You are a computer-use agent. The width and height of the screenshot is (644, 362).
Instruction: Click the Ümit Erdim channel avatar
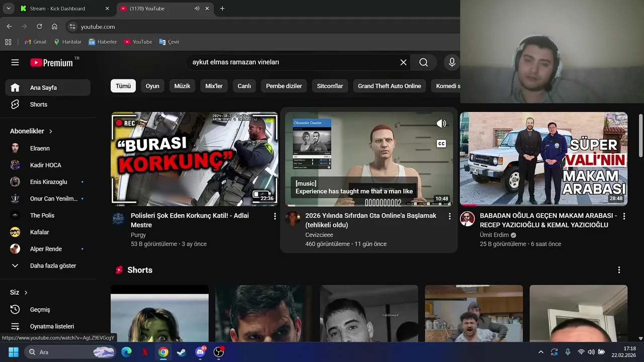pyautogui.click(x=467, y=219)
